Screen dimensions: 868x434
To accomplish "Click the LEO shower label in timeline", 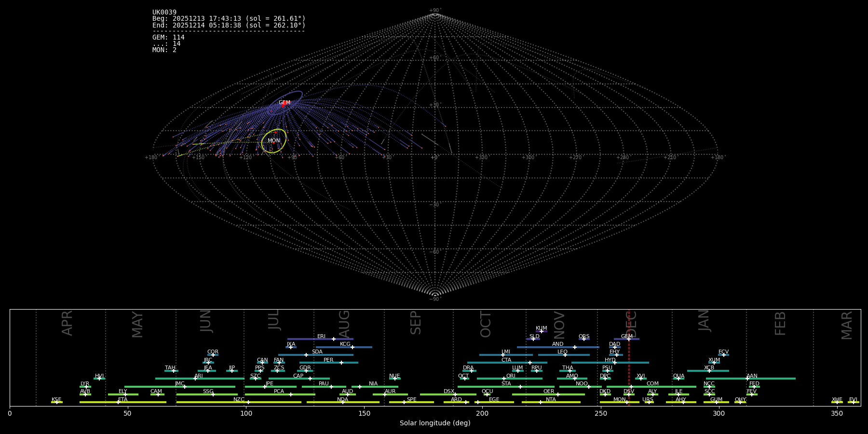I will tap(562, 352).
